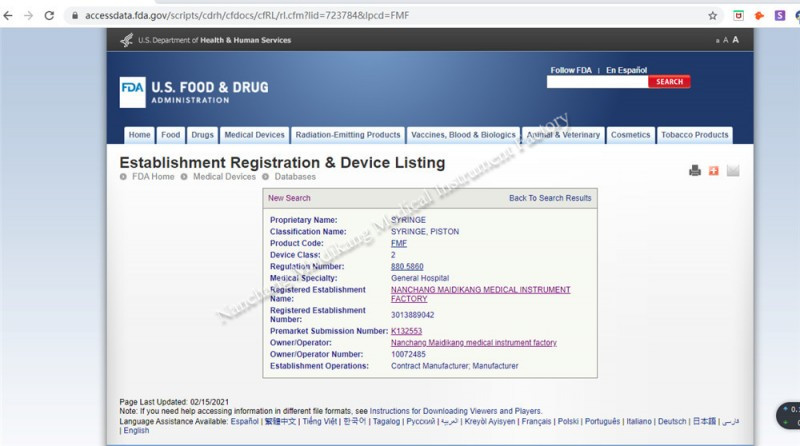
Task: Open the Medical Devices tab
Action: coord(255,135)
